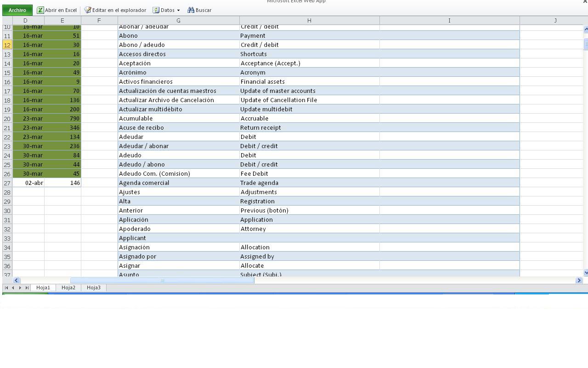Click the Excel icon beside Abrir en Excel

click(x=40, y=10)
